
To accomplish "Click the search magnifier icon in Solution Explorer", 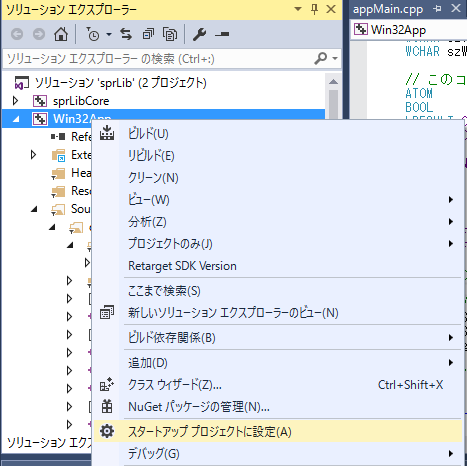I will (320, 59).
